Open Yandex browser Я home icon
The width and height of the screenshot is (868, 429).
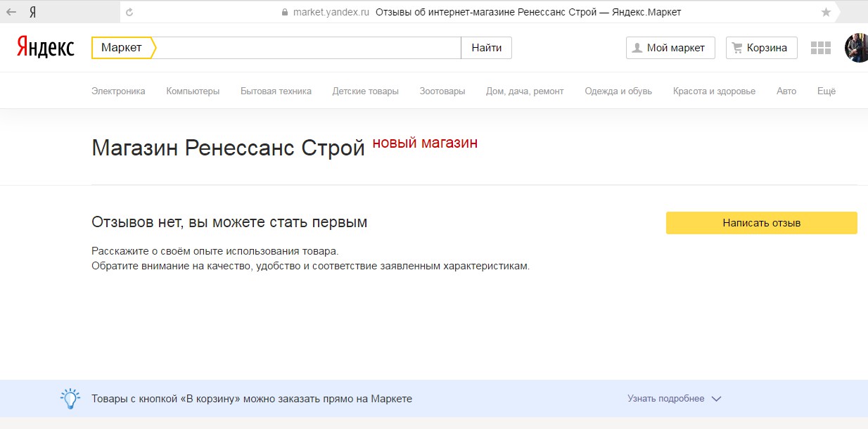[33, 12]
